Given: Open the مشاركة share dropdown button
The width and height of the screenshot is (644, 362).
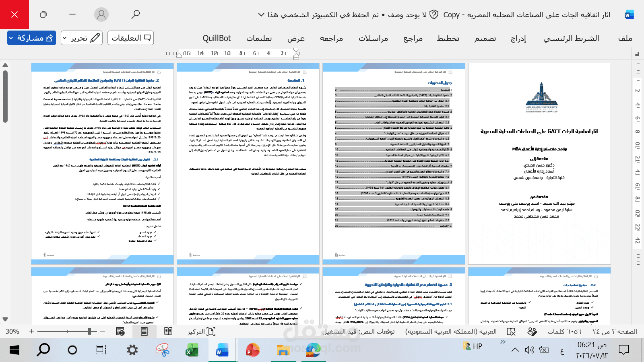Looking at the screenshot, I should coord(31,38).
